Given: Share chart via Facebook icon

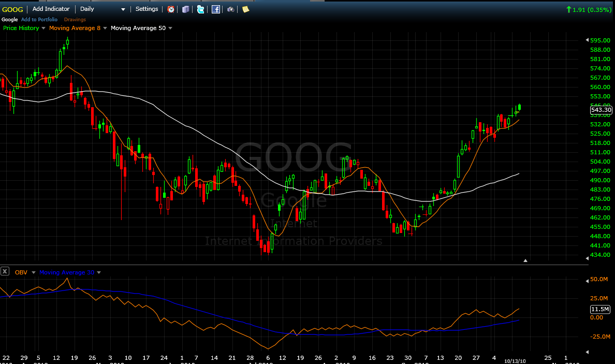Looking at the screenshot, I should pos(216,9).
